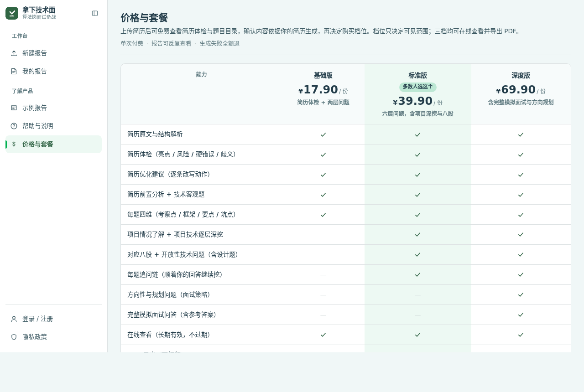584x392 pixels.
Task: Collapse the sidebar with the panel icon
Action: point(95,13)
